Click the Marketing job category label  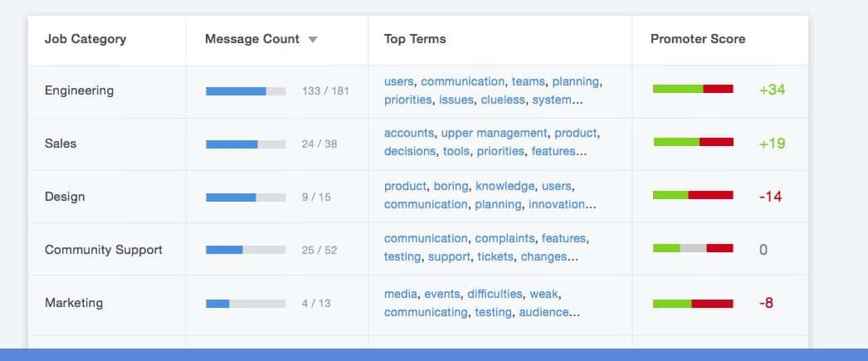click(74, 303)
